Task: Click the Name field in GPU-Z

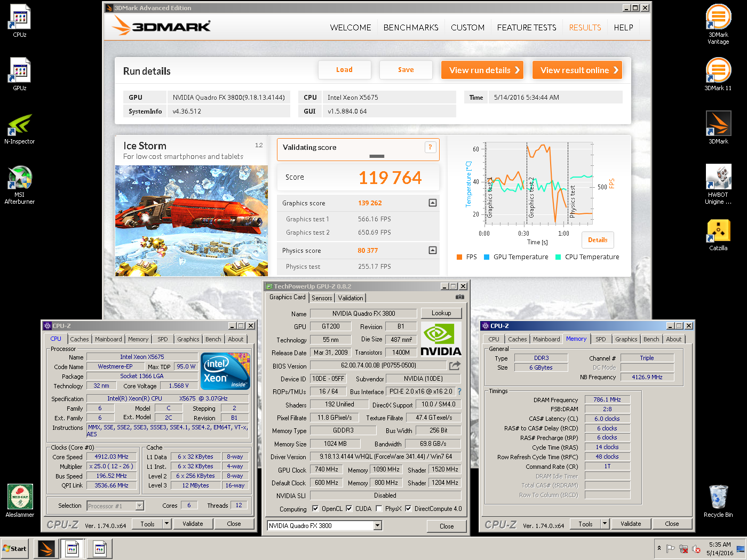Action: 363,314
